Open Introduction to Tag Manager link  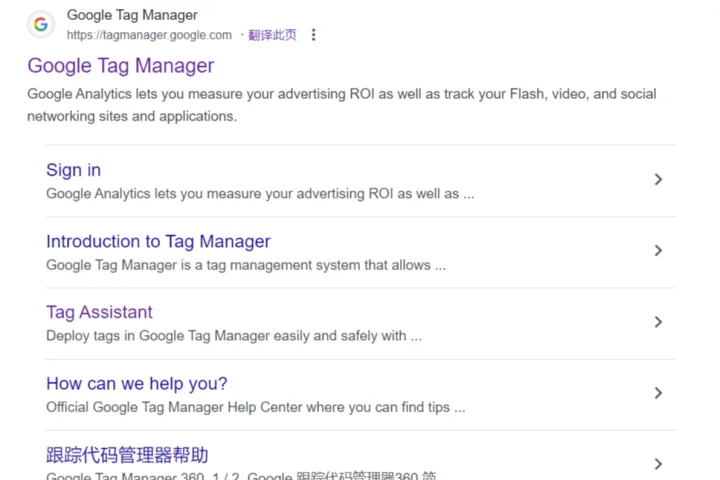pos(158,242)
